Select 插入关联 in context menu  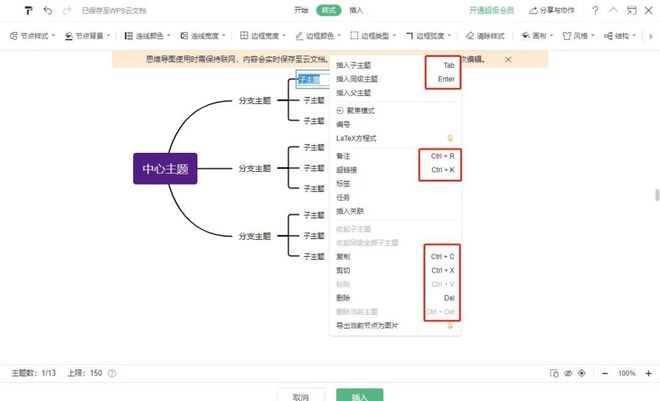(x=395, y=211)
